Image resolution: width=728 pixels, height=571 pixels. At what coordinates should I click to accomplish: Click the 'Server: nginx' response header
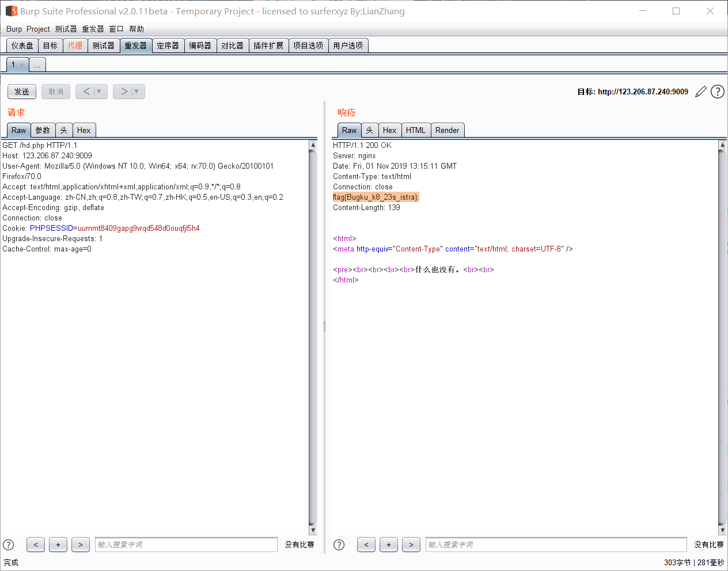click(354, 156)
